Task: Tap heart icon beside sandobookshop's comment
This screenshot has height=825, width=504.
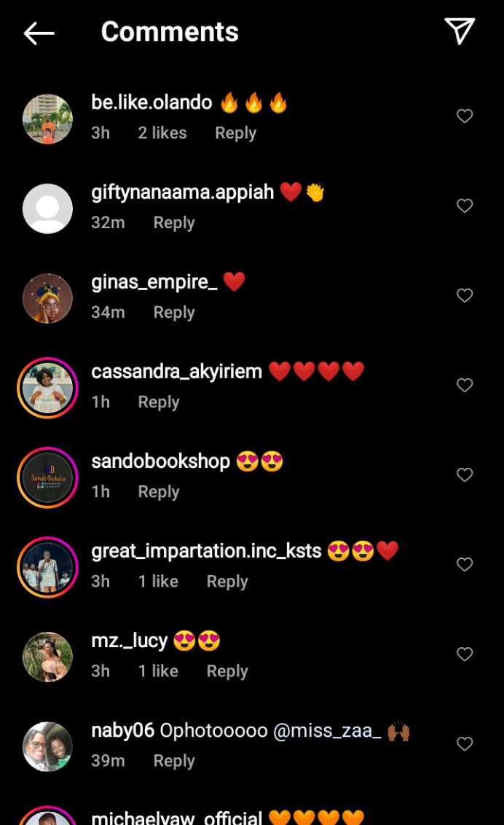Action: point(465,474)
